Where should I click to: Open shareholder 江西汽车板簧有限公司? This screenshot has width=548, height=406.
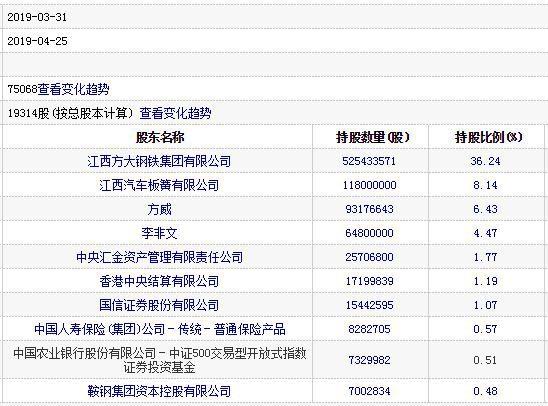tap(159, 185)
